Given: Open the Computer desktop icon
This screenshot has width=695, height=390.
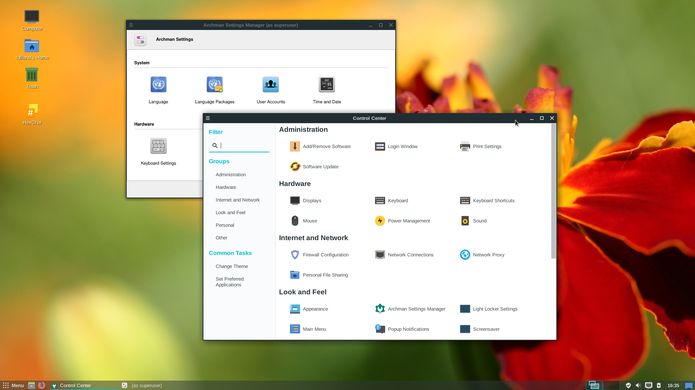Looking at the screenshot, I should pyautogui.click(x=32, y=20).
